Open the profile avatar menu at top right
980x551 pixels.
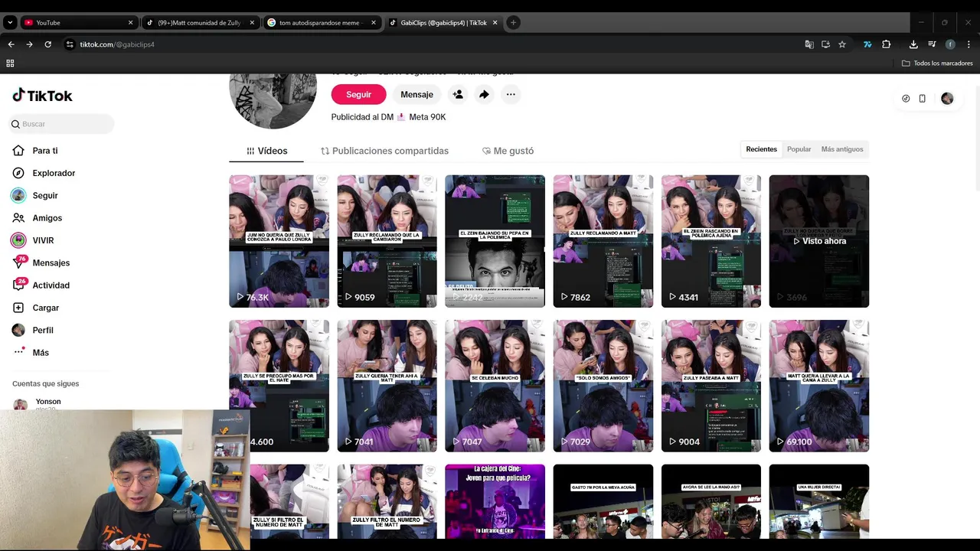pos(947,99)
